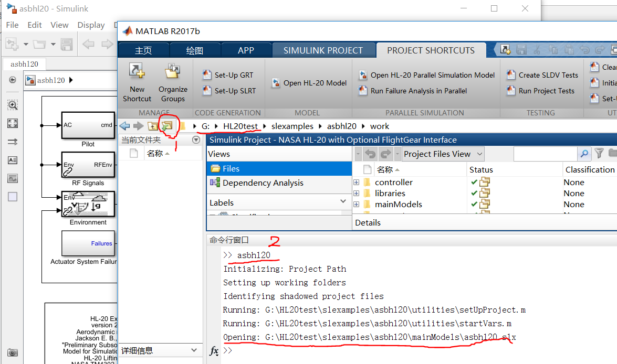Click the Save icon in Simulink toolbar
The height and width of the screenshot is (364, 617).
[67, 44]
